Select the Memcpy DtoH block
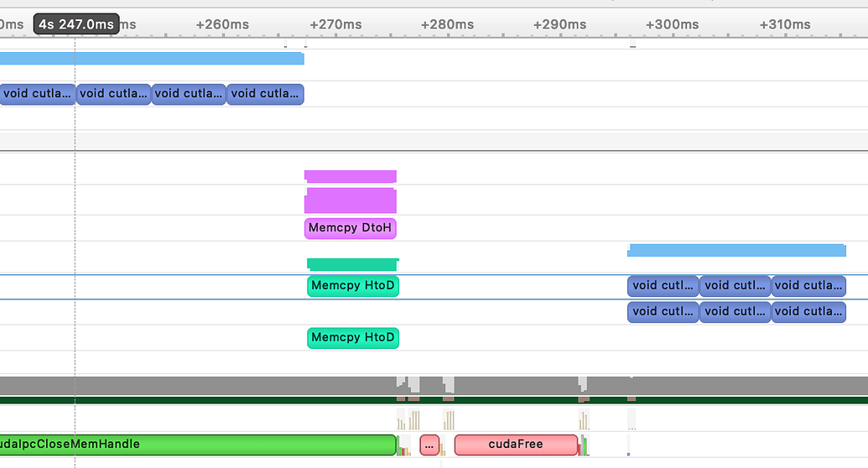 coord(350,228)
